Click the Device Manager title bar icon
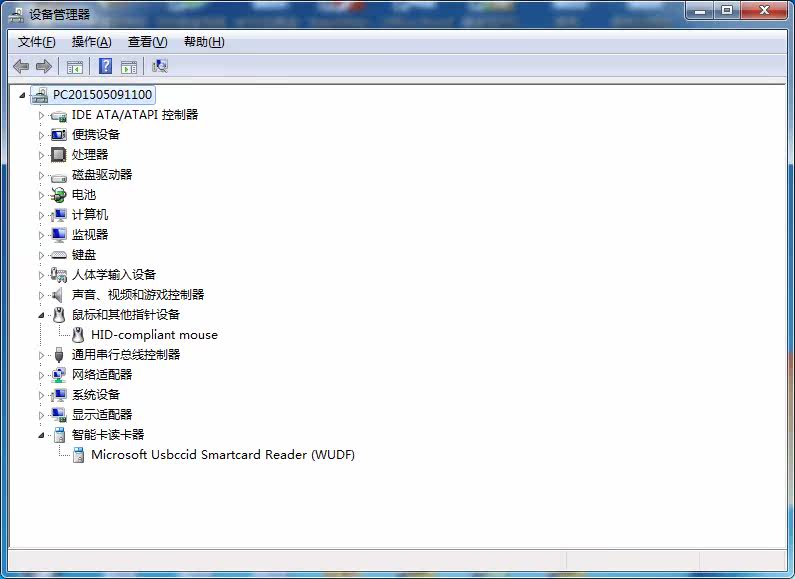The height and width of the screenshot is (579, 795). click(x=16, y=15)
